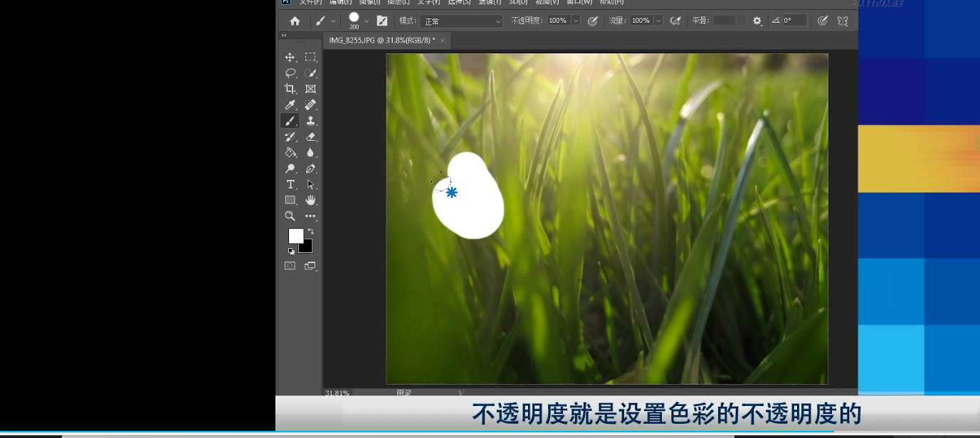Screen dimensions: 980x438
Task: Open the blend mode 正常 dropdown
Action: [x=461, y=21]
